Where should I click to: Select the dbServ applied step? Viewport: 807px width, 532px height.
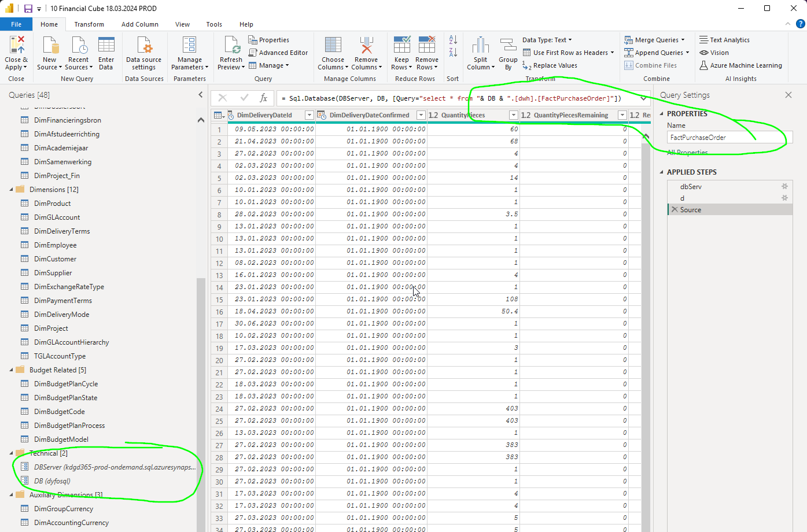730,186
